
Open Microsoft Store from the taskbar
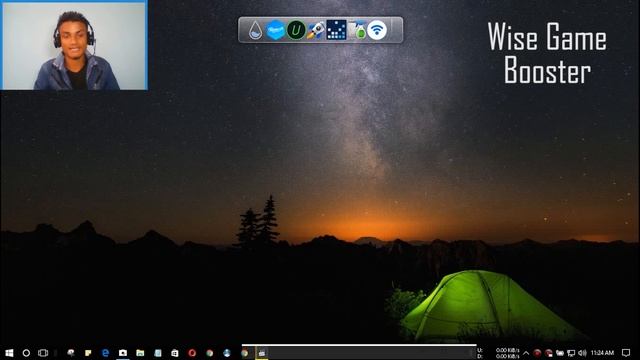pyautogui.click(x=175, y=353)
